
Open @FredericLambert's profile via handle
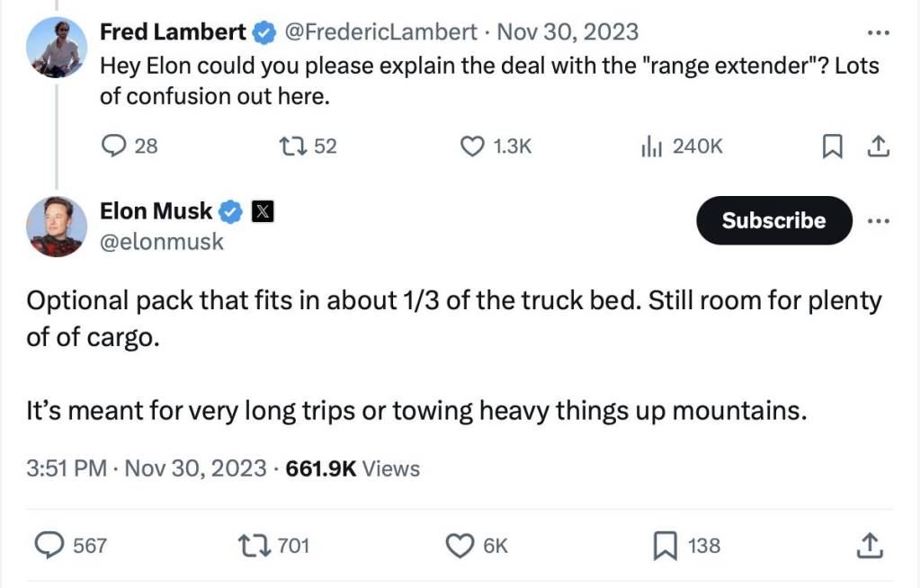380,31
